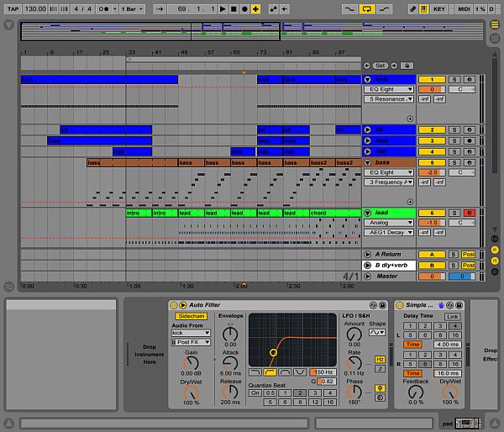Image resolution: width=504 pixels, height=432 pixels.
Task: Toggle the Sidechain button in Auto Filter
Action: pyautogui.click(x=192, y=316)
